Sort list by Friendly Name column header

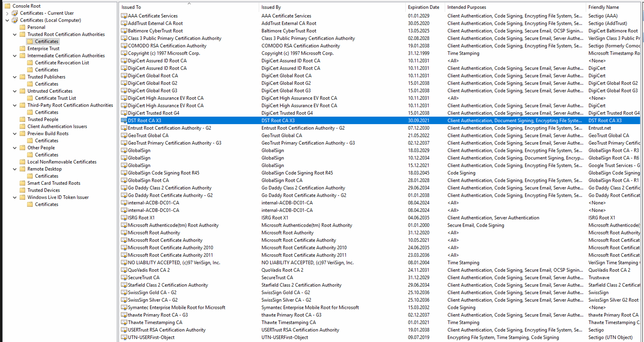point(613,7)
